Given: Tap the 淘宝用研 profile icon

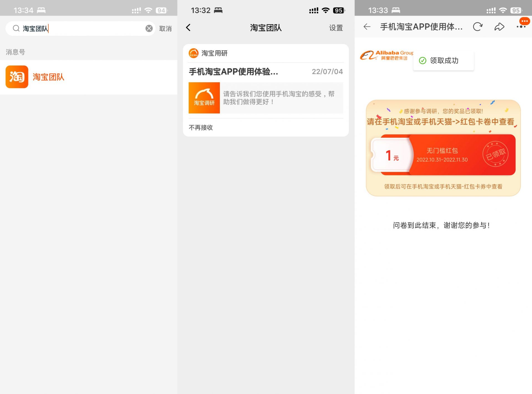Looking at the screenshot, I should 194,53.
